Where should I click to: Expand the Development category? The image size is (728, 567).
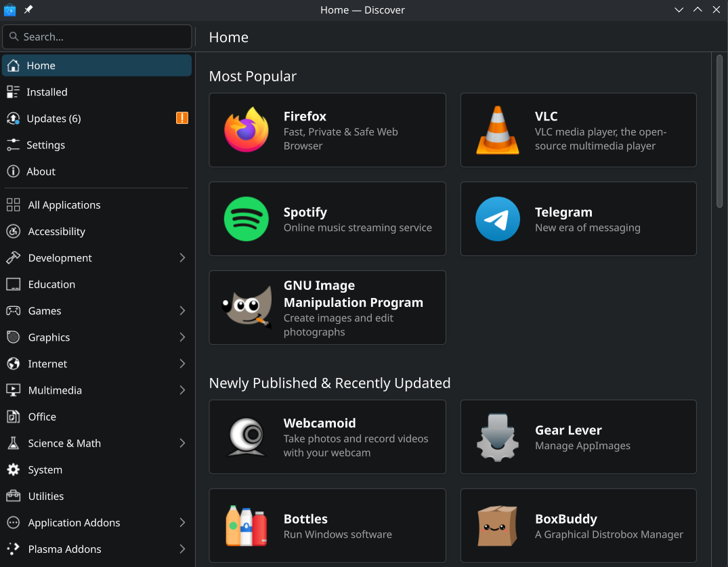click(x=181, y=257)
